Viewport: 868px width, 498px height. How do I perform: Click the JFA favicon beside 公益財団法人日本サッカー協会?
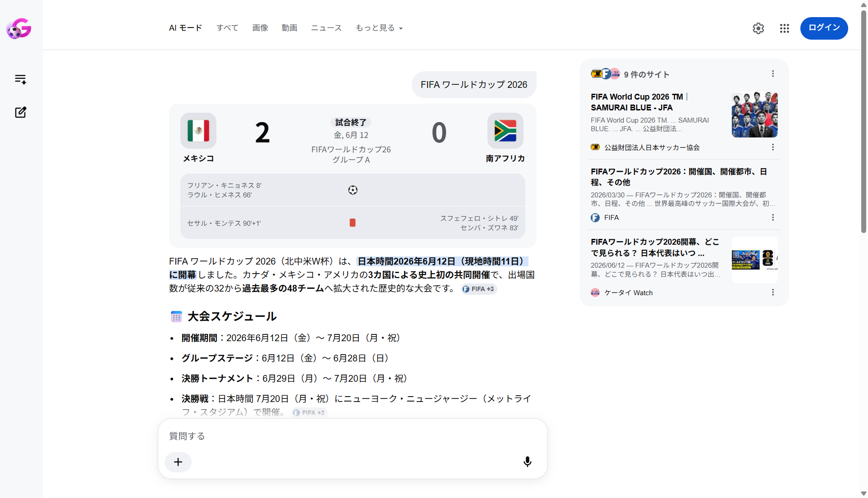pyautogui.click(x=595, y=147)
